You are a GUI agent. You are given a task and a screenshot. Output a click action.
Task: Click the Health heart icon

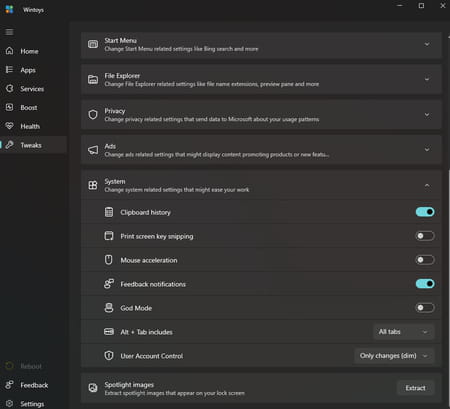pos(9,126)
